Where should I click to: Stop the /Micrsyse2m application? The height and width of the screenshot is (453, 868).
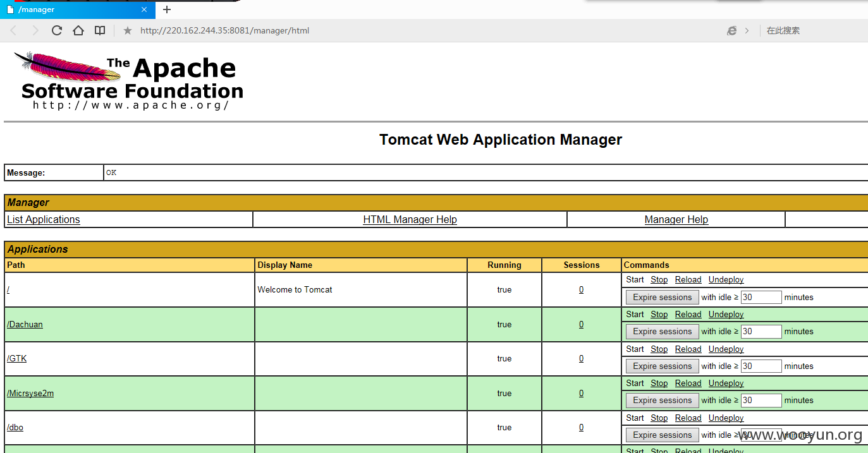(x=659, y=383)
